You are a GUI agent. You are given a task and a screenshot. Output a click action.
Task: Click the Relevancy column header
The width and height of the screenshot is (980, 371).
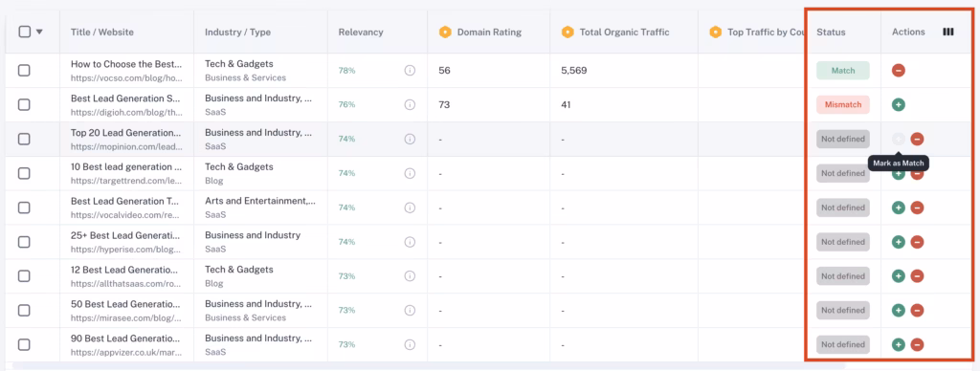coord(361,32)
